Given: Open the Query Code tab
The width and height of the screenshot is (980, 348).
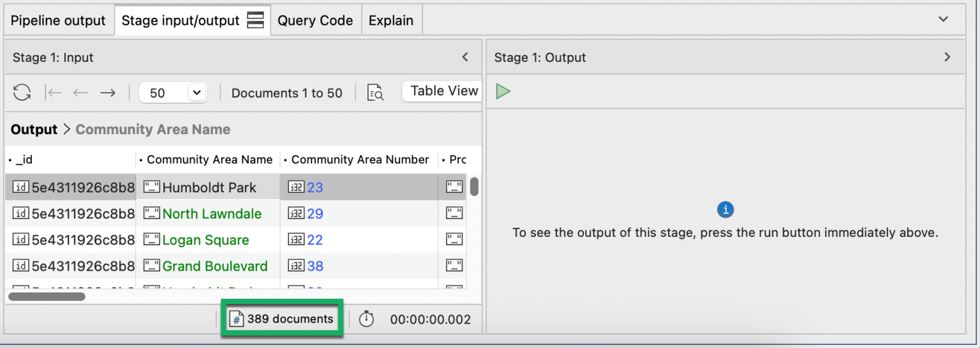Looking at the screenshot, I should click(315, 20).
